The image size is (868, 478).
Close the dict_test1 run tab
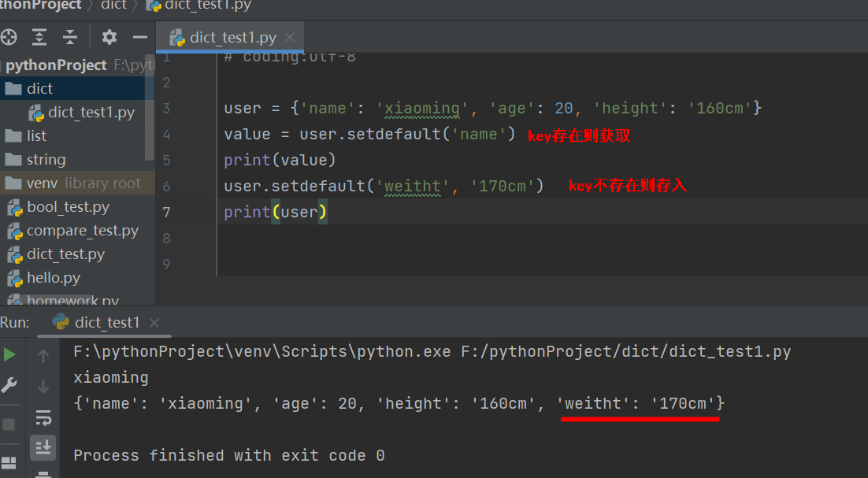point(154,322)
